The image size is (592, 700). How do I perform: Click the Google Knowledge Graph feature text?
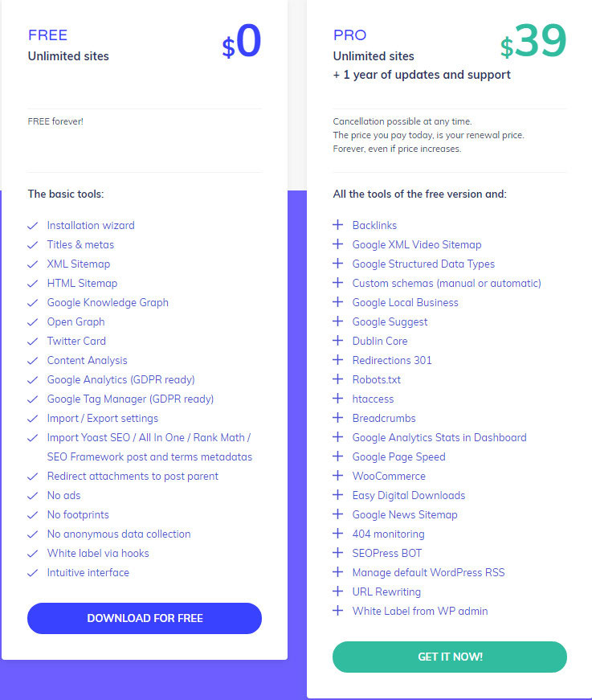[x=108, y=302]
